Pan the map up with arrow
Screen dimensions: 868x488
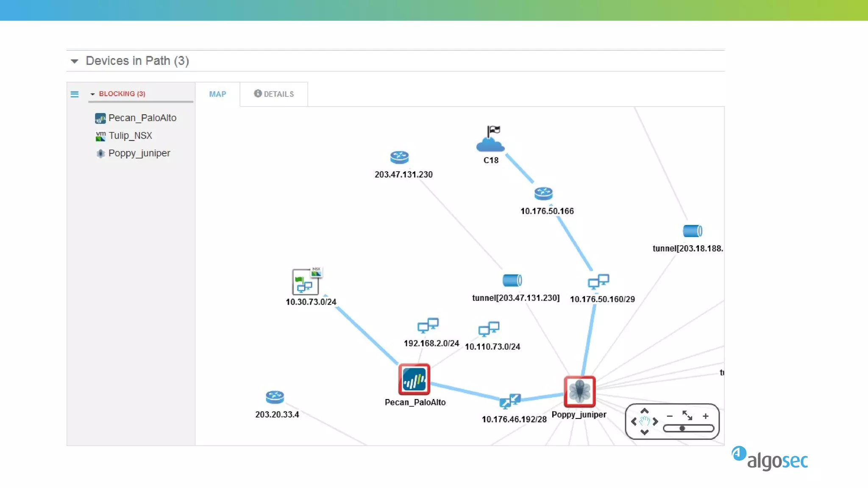pyautogui.click(x=645, y=411)
